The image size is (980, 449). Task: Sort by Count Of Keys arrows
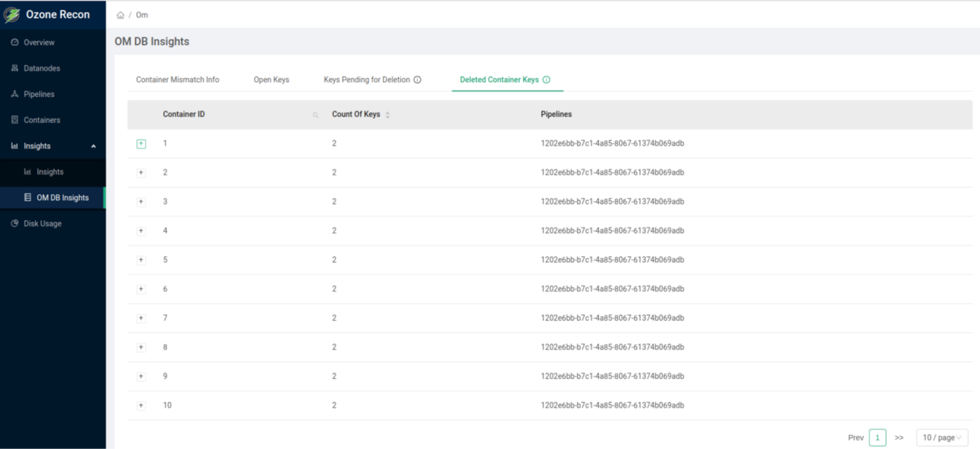pos(387,115)
